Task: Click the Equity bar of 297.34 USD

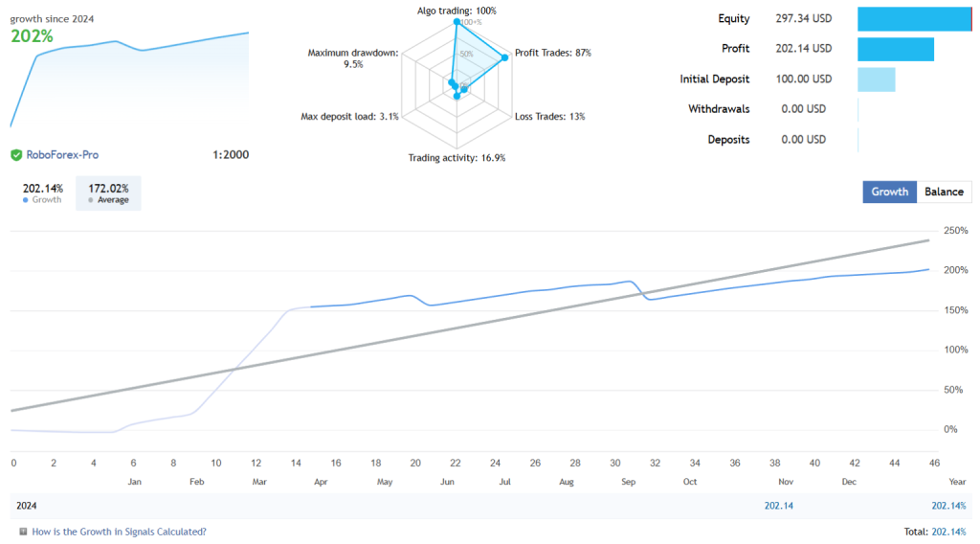Action: click(914, 19)
